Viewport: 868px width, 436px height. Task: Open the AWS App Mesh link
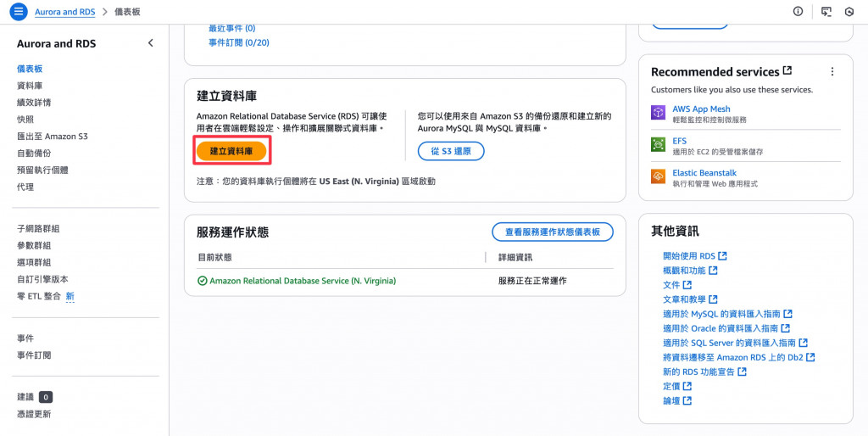tap(701, 109)
